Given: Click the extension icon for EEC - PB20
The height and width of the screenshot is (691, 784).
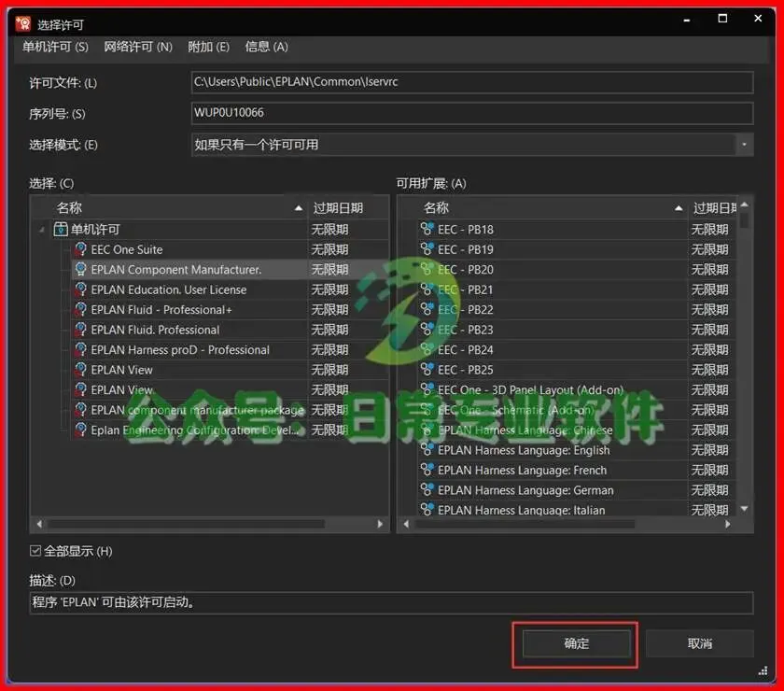Looking at the screenshot, I should pyautogui.click(x=427, y=269).
